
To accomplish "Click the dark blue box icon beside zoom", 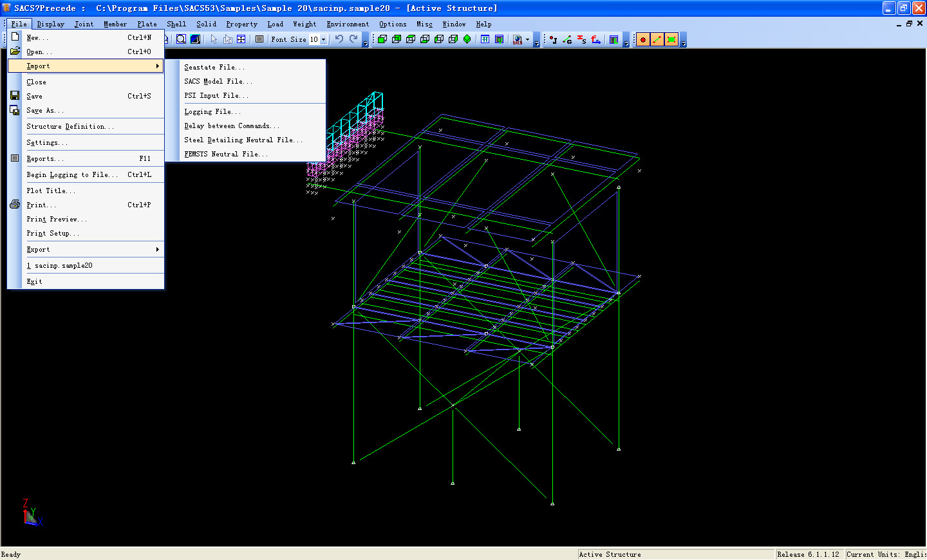I will 195,39.
